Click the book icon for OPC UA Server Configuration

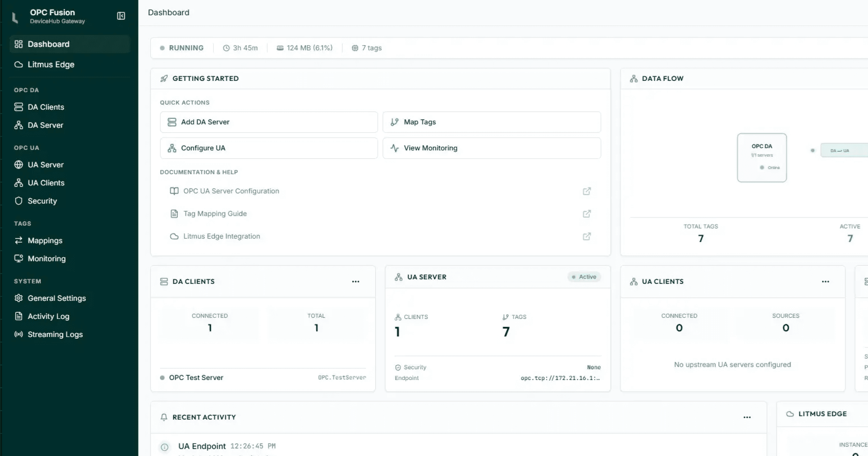tap(174, 191)
